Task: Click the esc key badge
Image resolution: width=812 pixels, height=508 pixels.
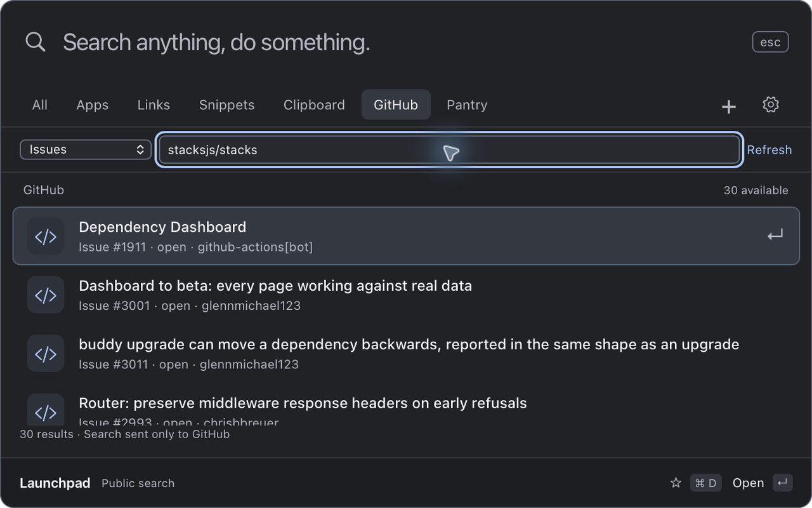Action: (x=770, y=42)
